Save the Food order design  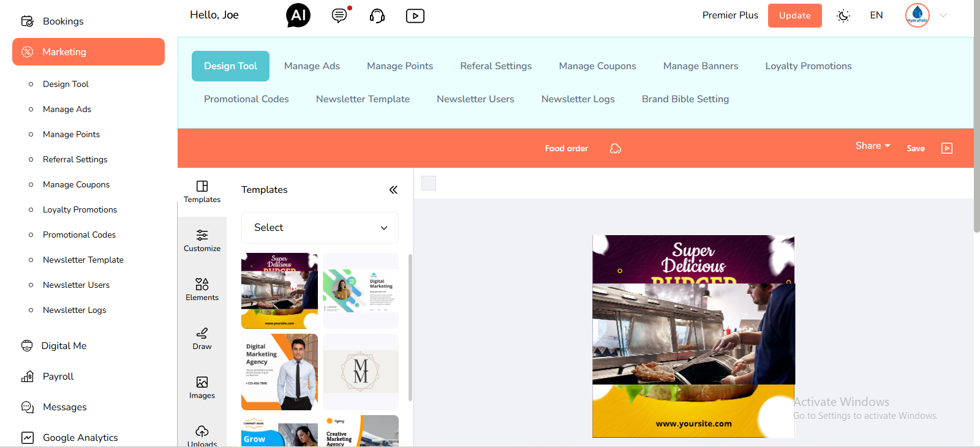916,148
